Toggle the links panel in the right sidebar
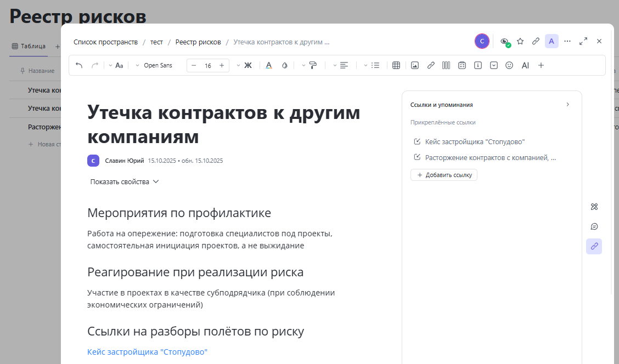The image size is (619, 364). tap(594, 246)
